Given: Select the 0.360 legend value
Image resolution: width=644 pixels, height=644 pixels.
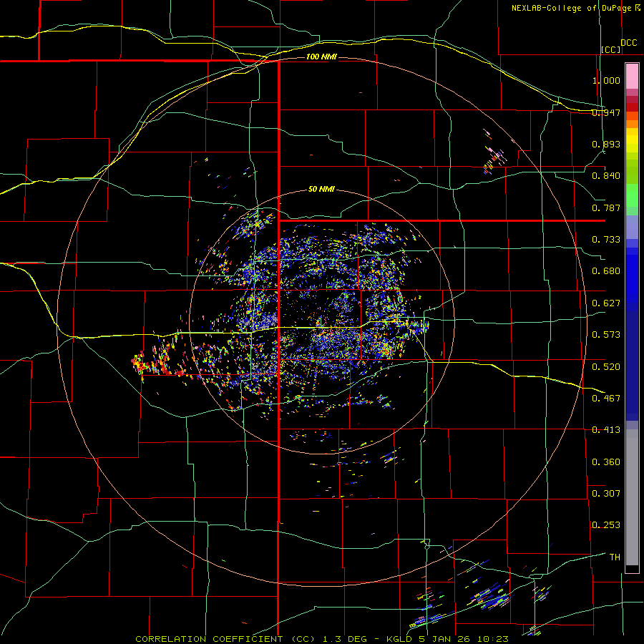Looking at the screenshot, I should pyautogui.click(x=606, y=462).
